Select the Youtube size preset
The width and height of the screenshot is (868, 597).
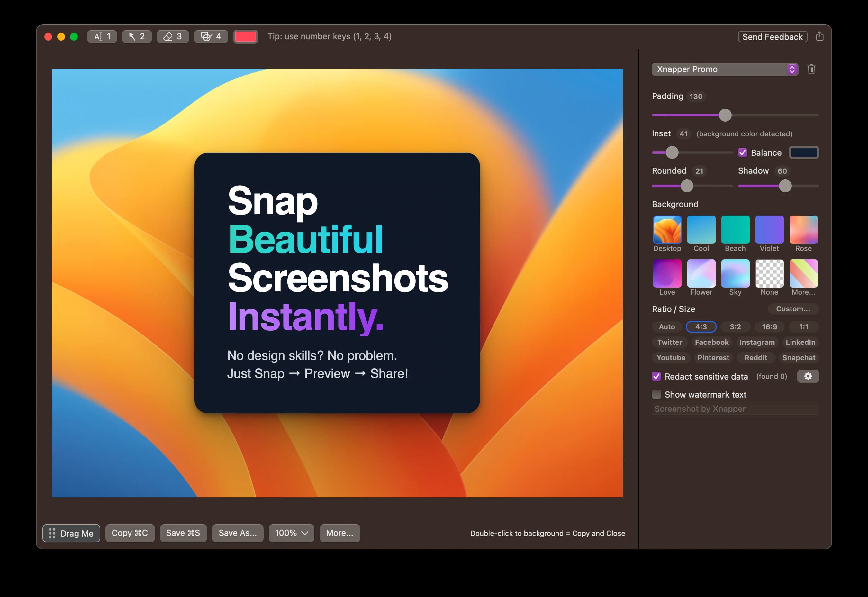(671, 358)
